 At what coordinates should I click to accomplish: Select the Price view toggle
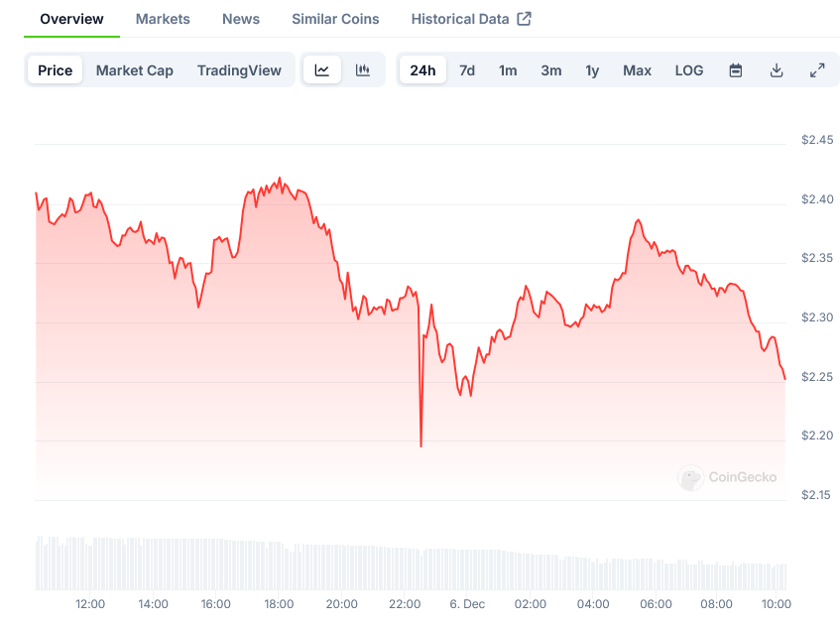pos(56,70)
